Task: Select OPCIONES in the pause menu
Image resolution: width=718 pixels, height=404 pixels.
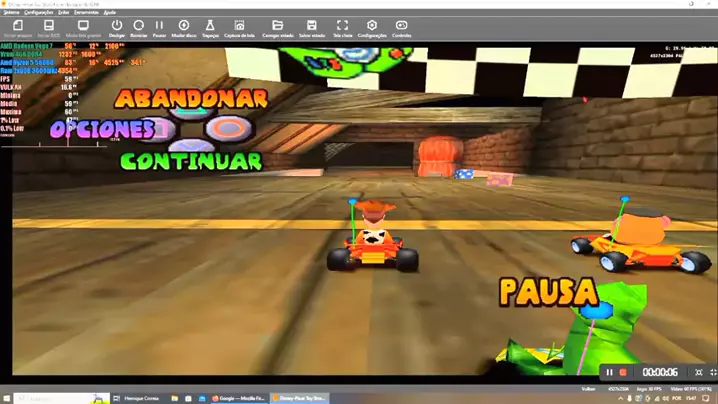Action: (102, 130)
